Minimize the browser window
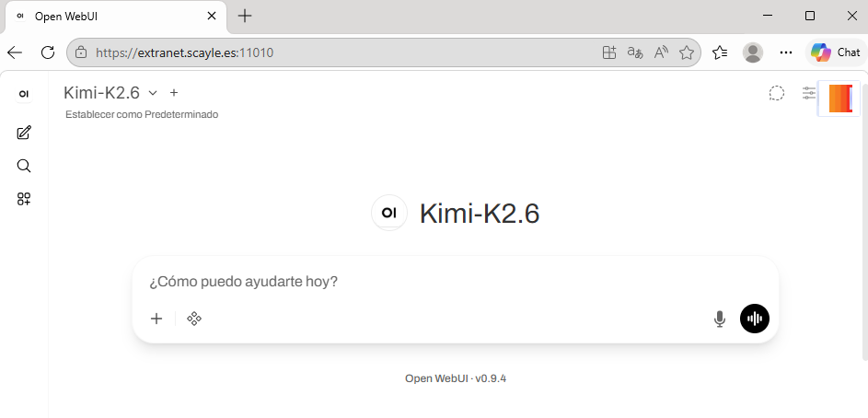This screenshot has height=418, width=868. click(768, 16)
